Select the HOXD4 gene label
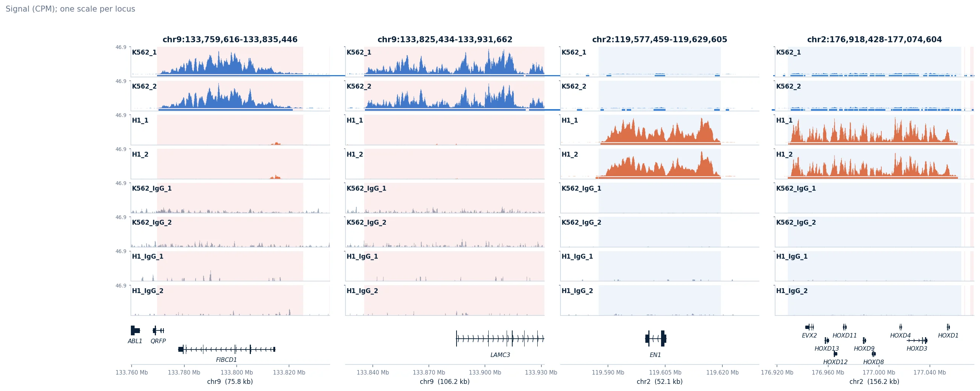Viewport: 980px width, 391px height. [x=900, y=335]
